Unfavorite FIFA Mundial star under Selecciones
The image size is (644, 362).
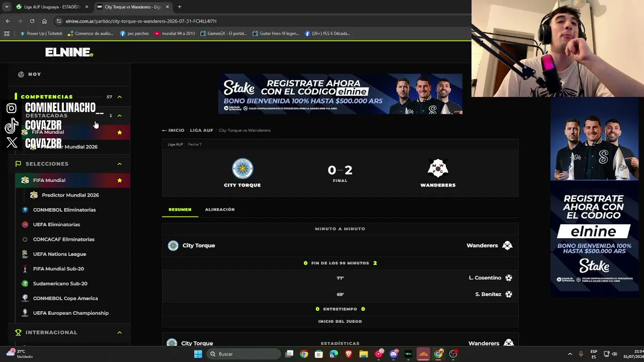pyautogui.click(x=120, y=180)
